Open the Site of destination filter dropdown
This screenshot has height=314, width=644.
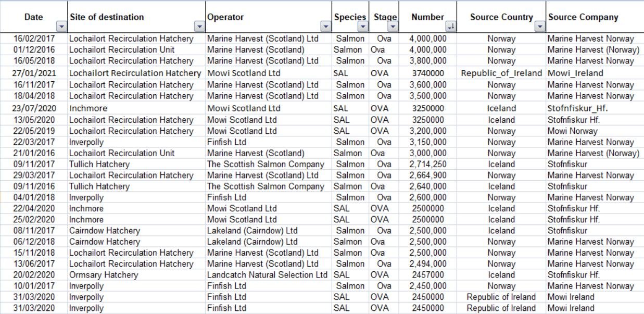click(x=199, y=27)
